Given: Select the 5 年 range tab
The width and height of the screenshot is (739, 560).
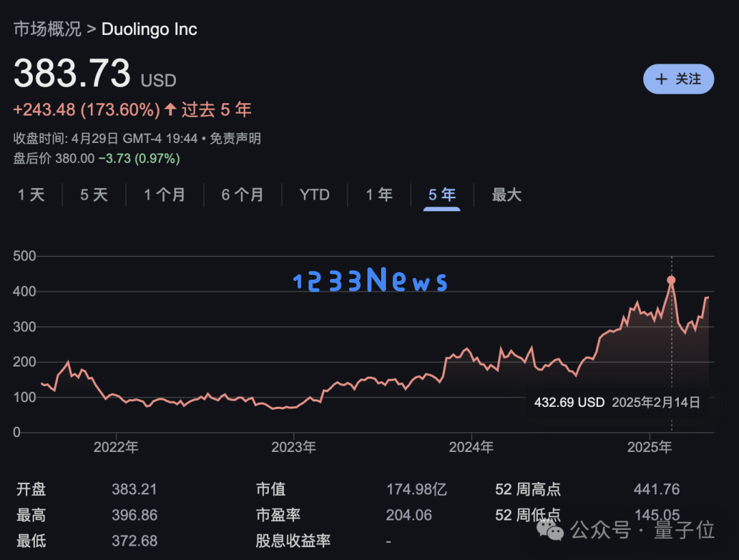Looking at the screenshot, I should click(x=441, y=194).
